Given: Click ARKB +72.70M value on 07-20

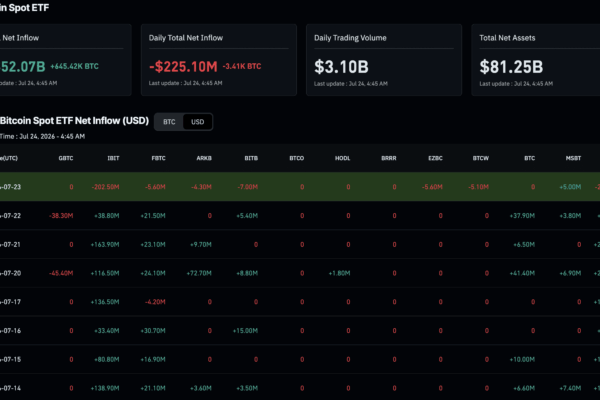Looking at the screenshot, I should [199, 273].
